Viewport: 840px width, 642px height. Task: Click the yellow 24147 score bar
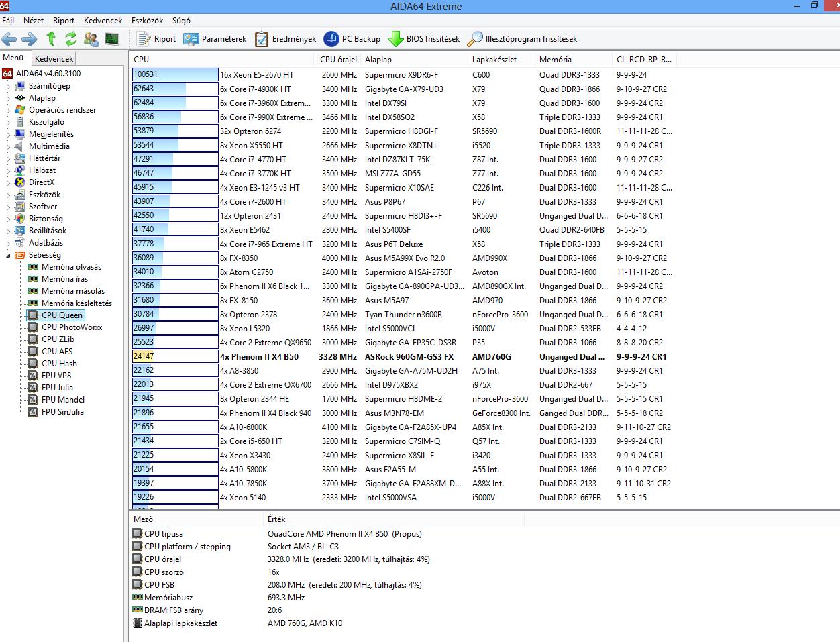pyautogui.click(x=175, y=357)
